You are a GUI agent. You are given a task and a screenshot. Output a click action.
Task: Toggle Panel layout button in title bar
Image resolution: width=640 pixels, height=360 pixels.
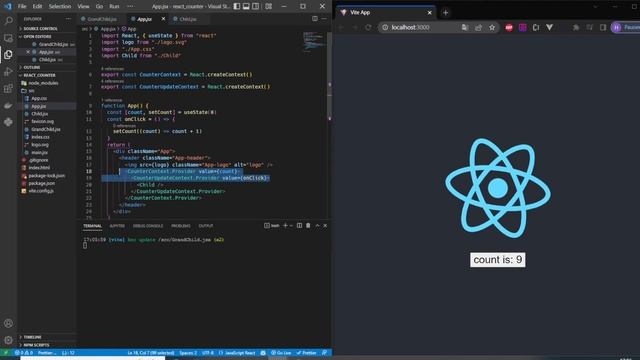(246, 6)
